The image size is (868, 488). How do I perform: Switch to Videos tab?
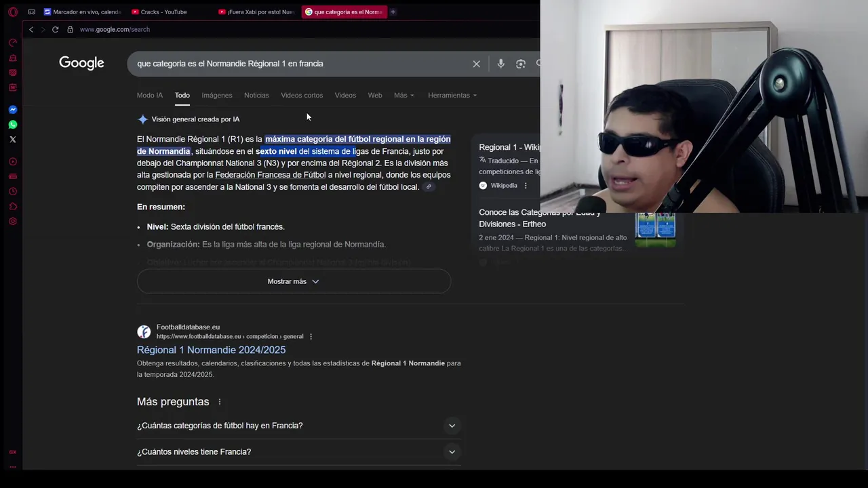click(x=345, y=96)
